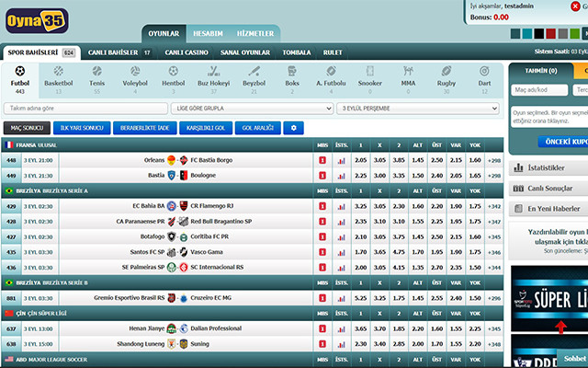The image size is (588, 368).
Task: Open the SANAL OYUNLAR menu
Action: 245,52
